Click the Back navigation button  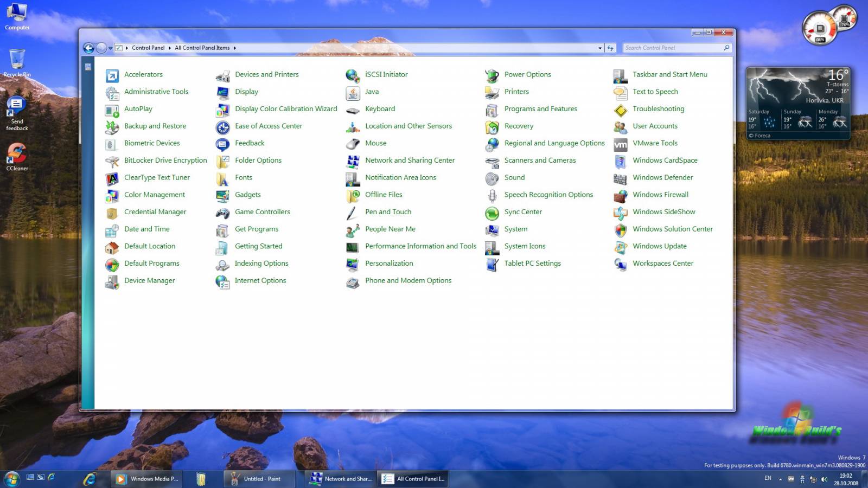click(88, 48)
